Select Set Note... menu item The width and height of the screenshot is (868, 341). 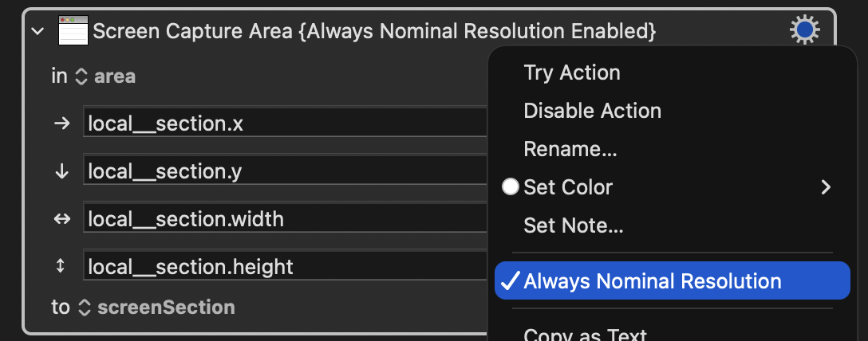click(573, 225)
